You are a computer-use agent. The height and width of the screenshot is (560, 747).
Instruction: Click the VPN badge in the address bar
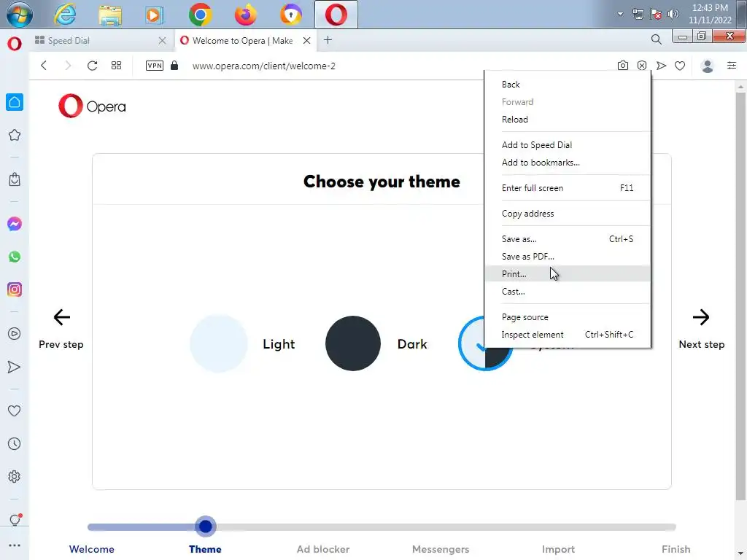(x=155, y=66)
